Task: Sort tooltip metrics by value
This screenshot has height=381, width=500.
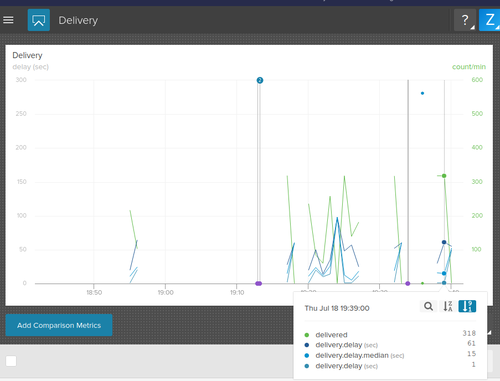Action: (467, 306)
